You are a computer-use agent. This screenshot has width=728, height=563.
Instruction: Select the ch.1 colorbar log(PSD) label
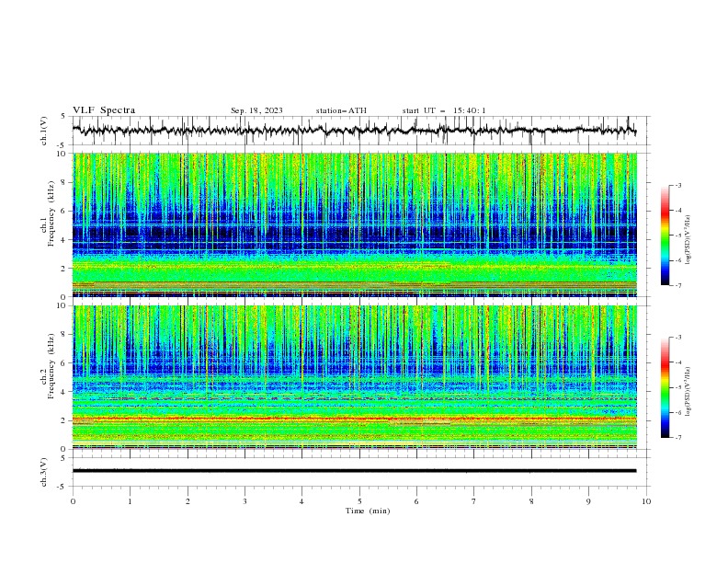coord(688,240)
